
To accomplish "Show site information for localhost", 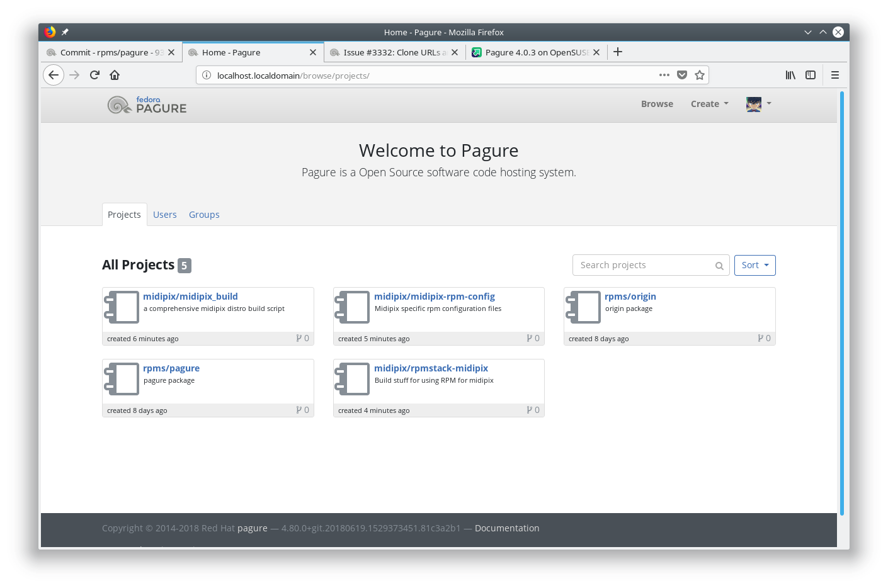I will pyautogui.click(x=207, y=76).
